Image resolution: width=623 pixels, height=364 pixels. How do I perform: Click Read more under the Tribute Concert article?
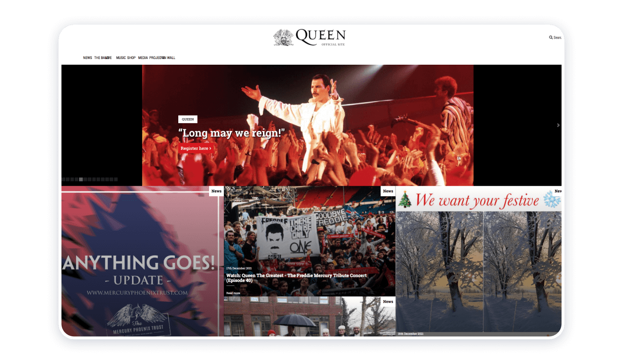[x=233, y=293]
